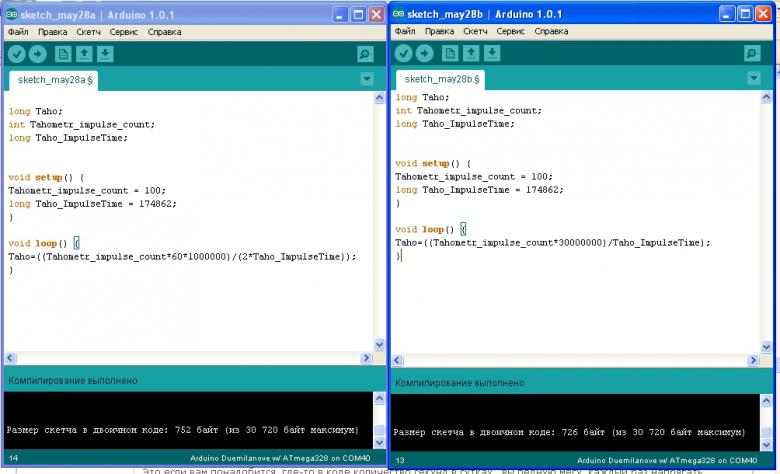Open Правка menu in sketch_may28b window
Viewport: 780px width, 474px height.
click(439, 31)
